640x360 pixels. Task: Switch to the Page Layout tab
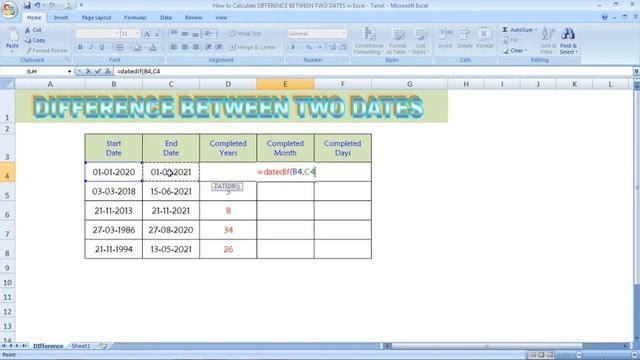[96, 18]
